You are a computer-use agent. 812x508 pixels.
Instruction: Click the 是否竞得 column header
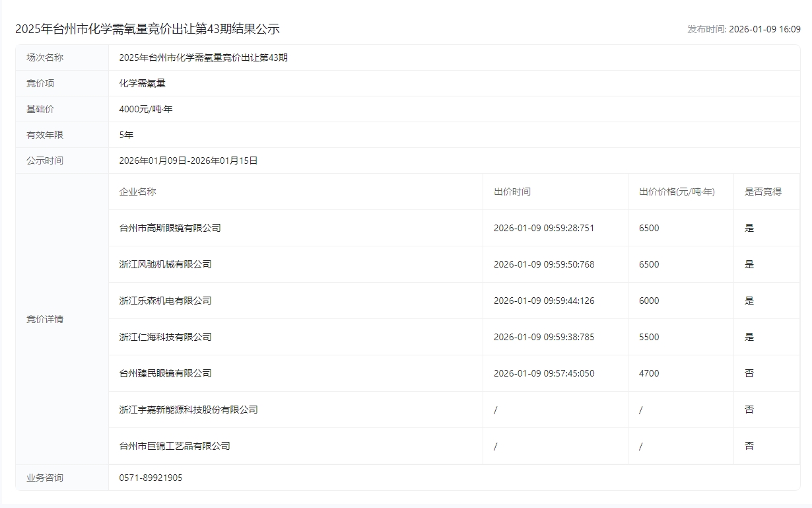pos(762,192)
